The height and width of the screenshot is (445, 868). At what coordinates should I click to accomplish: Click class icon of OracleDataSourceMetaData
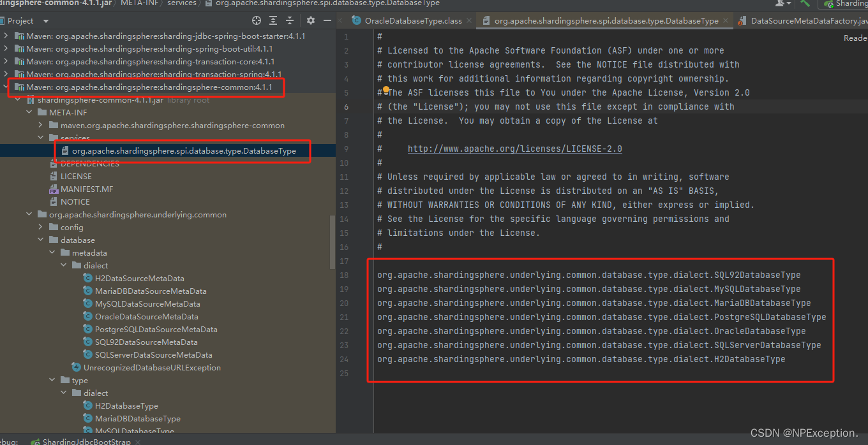tap(88, 316)
